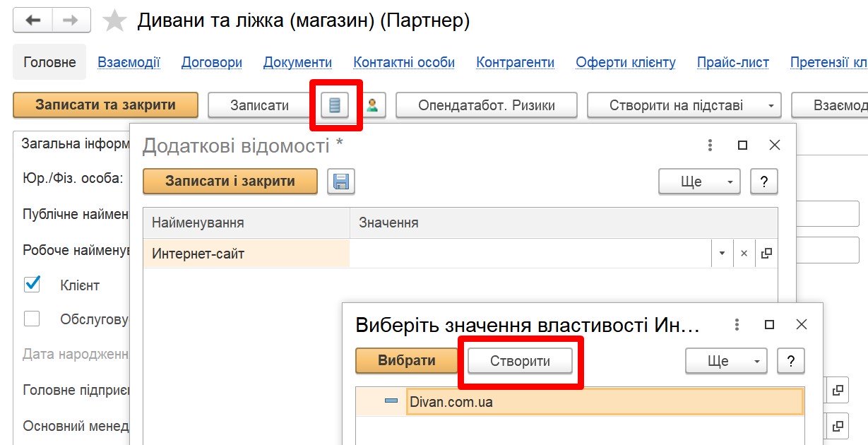Open kebab menu of Виберіть значення window
Viewport: 868px width, 445px height.
pyautogui.click(x=737, y=325)
